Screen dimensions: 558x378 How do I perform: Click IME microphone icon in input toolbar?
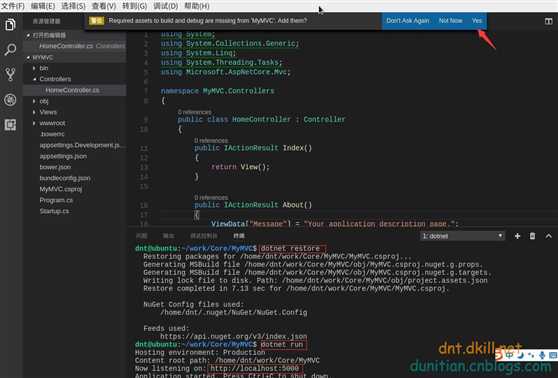[x=542, y=355]
